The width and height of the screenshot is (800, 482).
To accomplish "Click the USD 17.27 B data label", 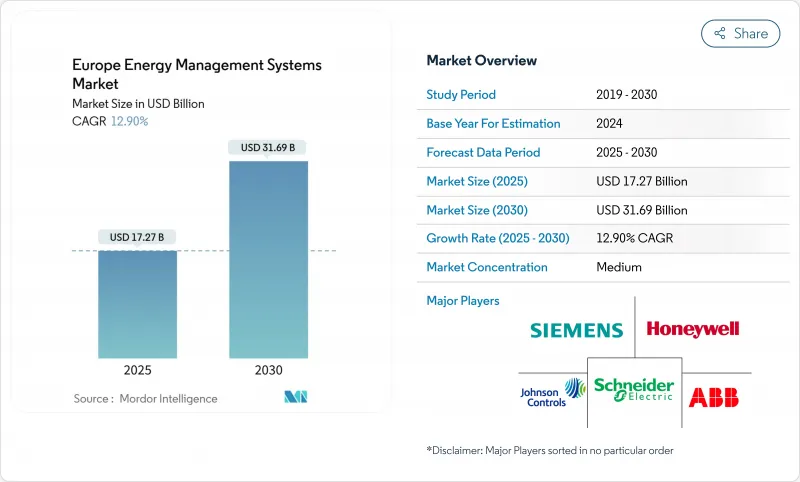I will pyautogui.click(x=138, y=237).
